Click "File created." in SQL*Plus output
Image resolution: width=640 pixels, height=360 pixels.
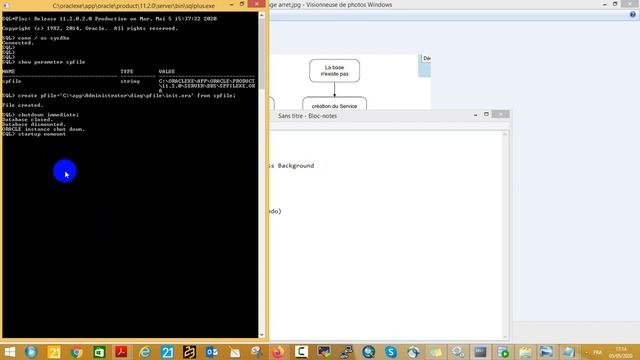23,105
